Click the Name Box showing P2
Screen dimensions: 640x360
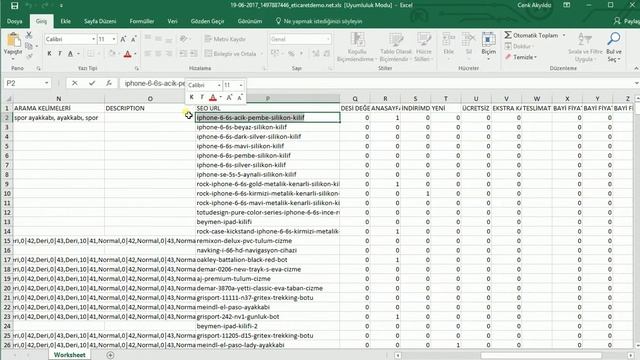point(23,83)
